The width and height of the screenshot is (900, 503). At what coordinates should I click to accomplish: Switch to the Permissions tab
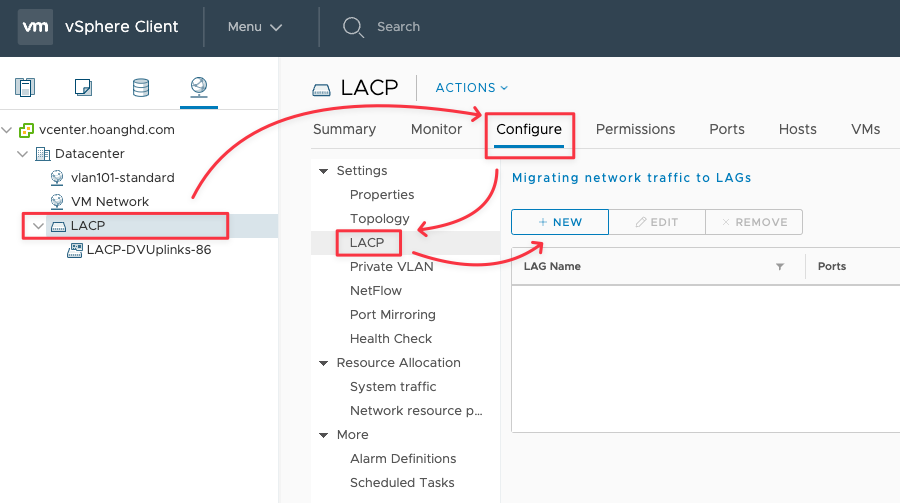635,129
